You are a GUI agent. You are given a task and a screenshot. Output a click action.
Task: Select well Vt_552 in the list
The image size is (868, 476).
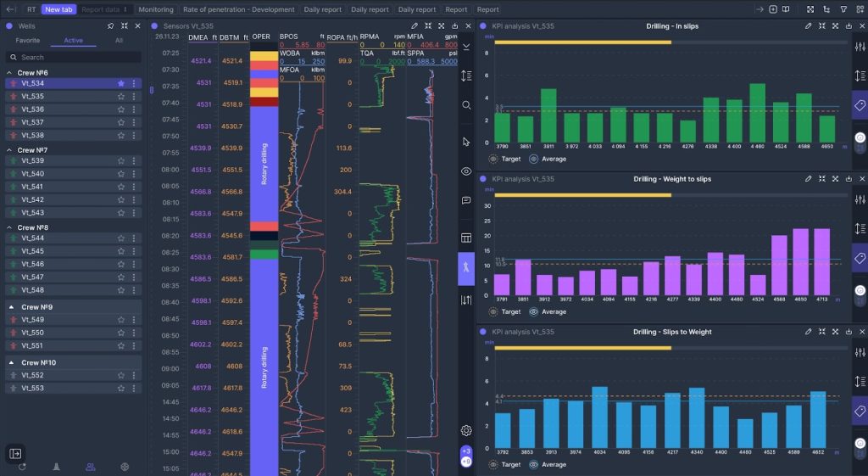click(73, 375)
